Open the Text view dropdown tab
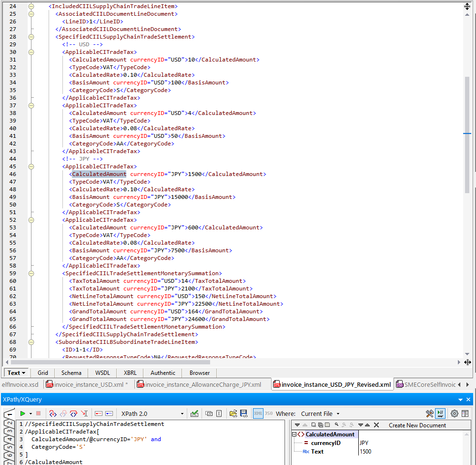The width and height of the screenshot is (476, 465). [x=16, y=372]
